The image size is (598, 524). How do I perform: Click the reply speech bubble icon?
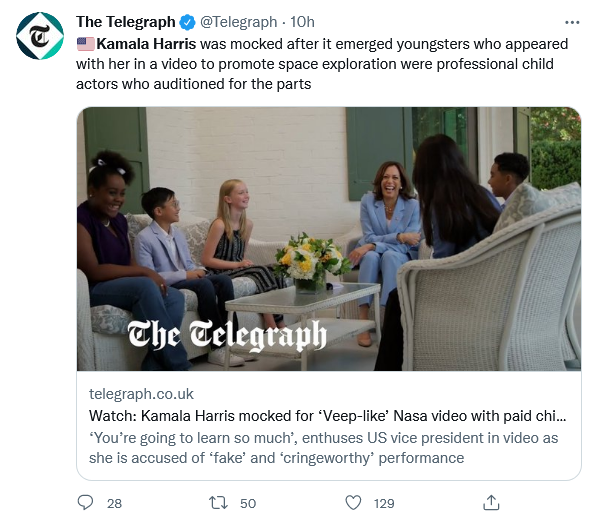click(85, 503)
